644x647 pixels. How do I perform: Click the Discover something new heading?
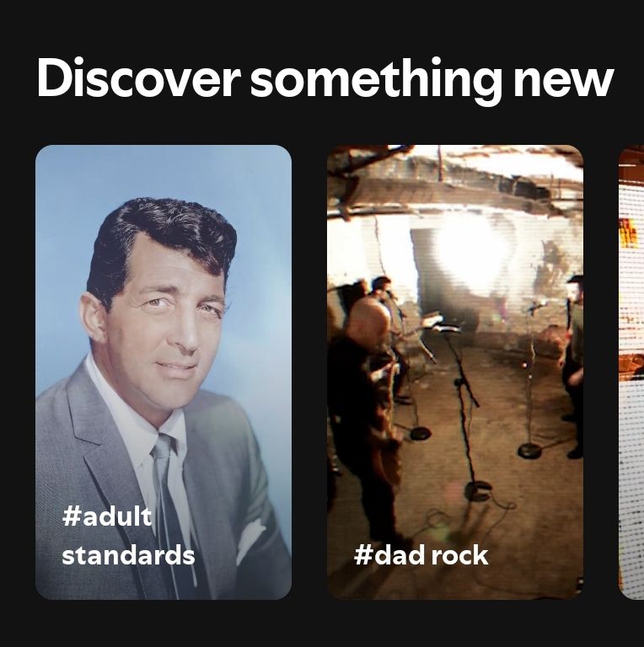[x=325, y=80]
